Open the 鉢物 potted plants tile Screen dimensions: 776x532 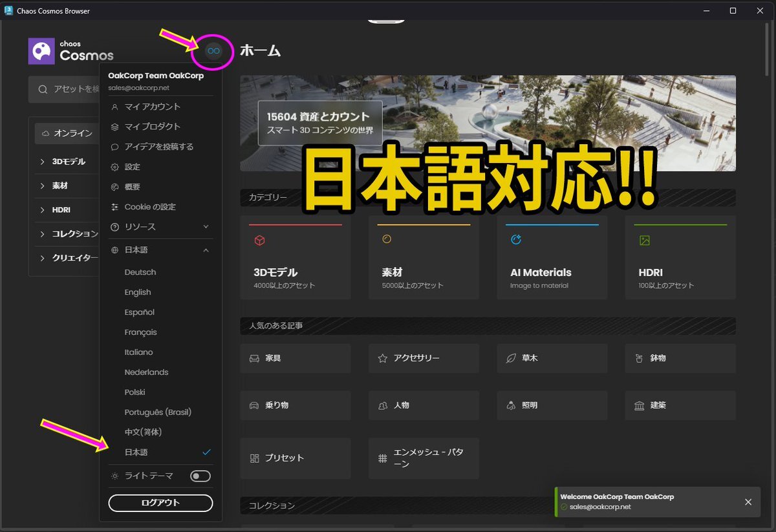[680, 358]
